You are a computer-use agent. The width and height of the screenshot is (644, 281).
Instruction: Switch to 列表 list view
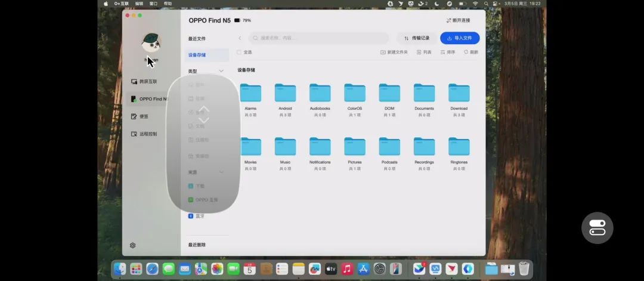pyautogui.click(x=424, y=52)
